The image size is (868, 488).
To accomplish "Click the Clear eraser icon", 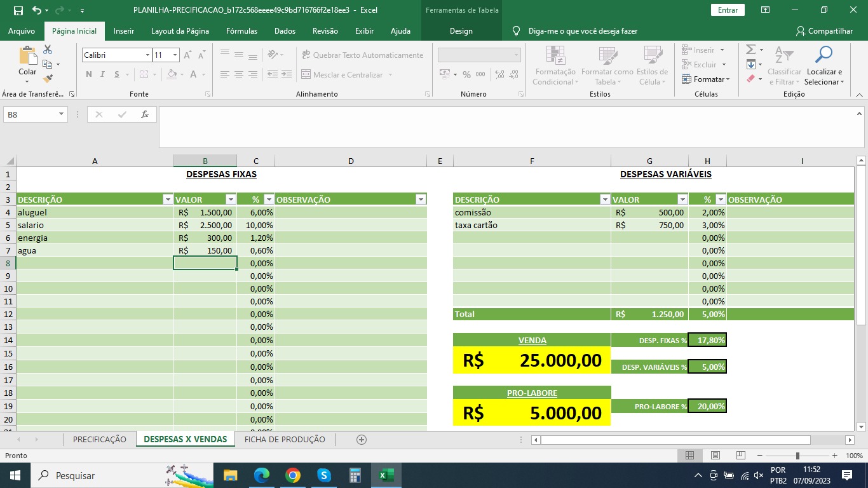I will click(x=750, y=79).
